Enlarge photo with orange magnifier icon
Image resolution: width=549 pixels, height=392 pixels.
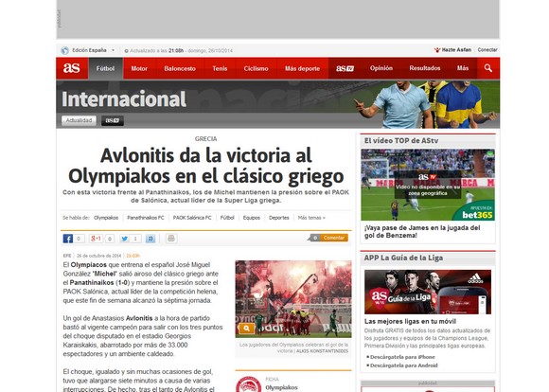pyautogui.click(x=246, y=329)
